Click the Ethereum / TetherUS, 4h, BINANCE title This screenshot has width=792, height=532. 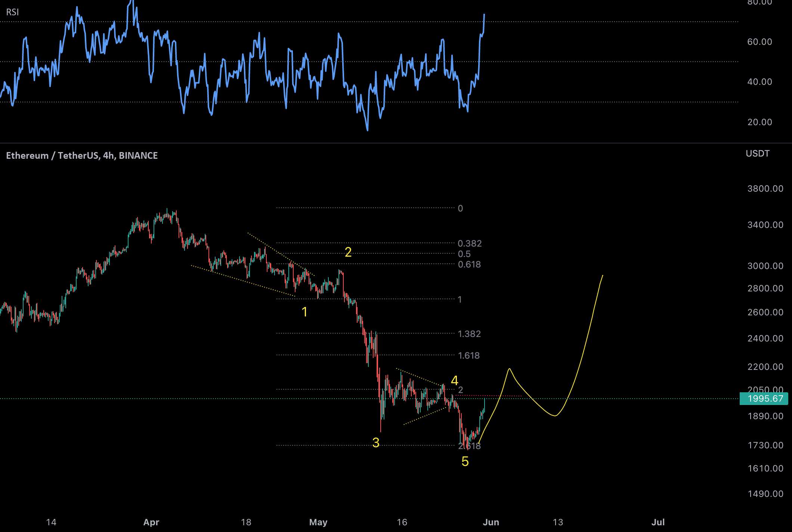(82, 155)
